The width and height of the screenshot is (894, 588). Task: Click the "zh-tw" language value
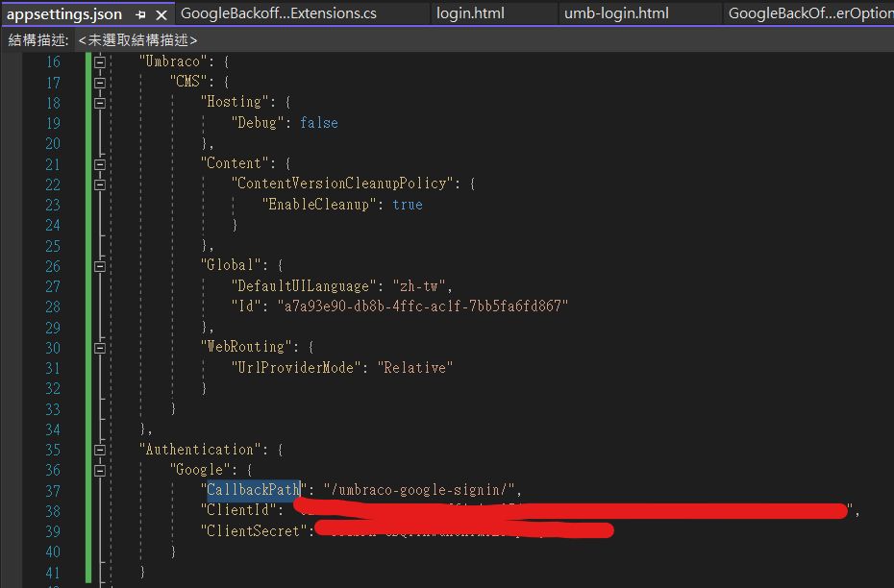pyautogui.click(x=419, y=285)
